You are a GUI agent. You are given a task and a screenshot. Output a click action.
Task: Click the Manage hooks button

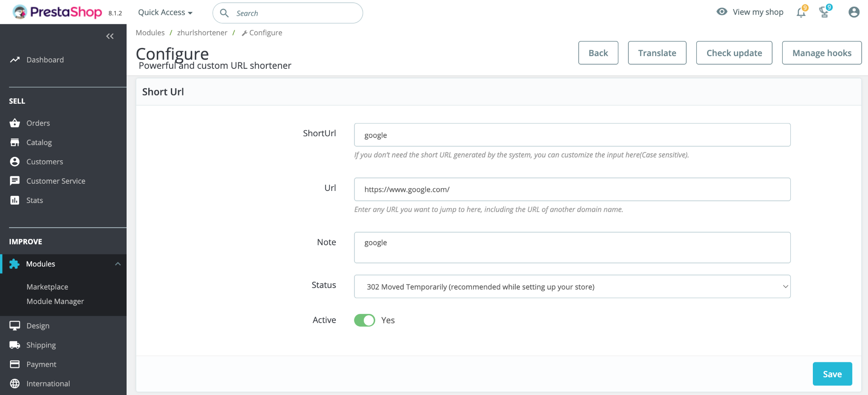point(821,53)
